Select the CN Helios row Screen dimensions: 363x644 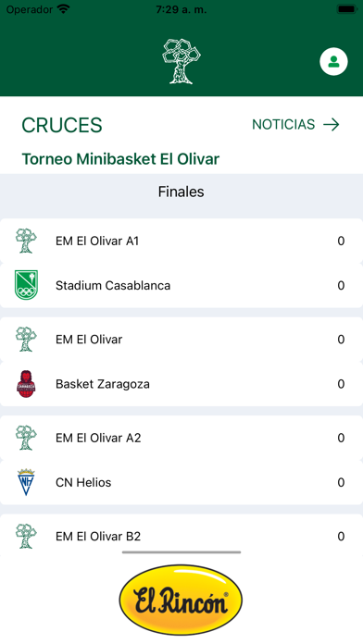pos(181,482)
